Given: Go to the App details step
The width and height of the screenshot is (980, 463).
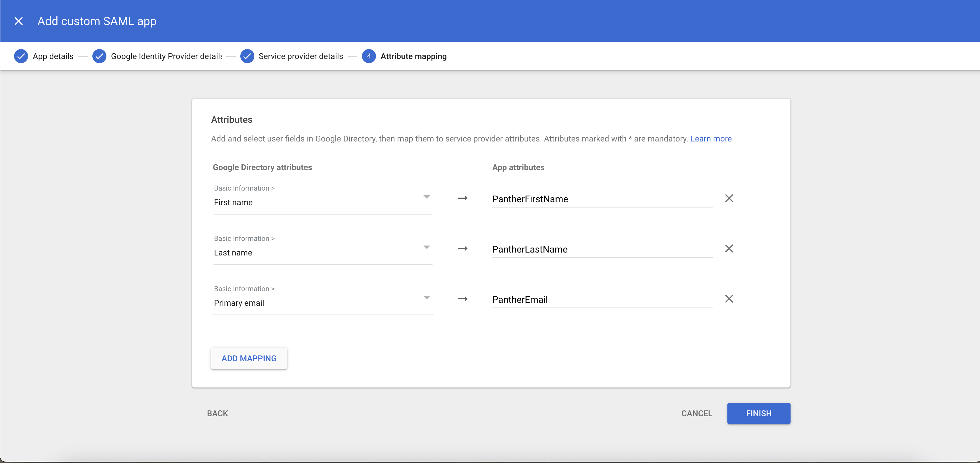Looking at the screenshot, I should (53, 56).
